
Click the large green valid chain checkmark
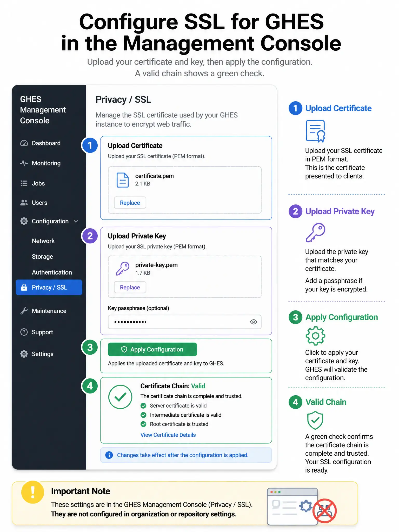(x=120, y=397)
